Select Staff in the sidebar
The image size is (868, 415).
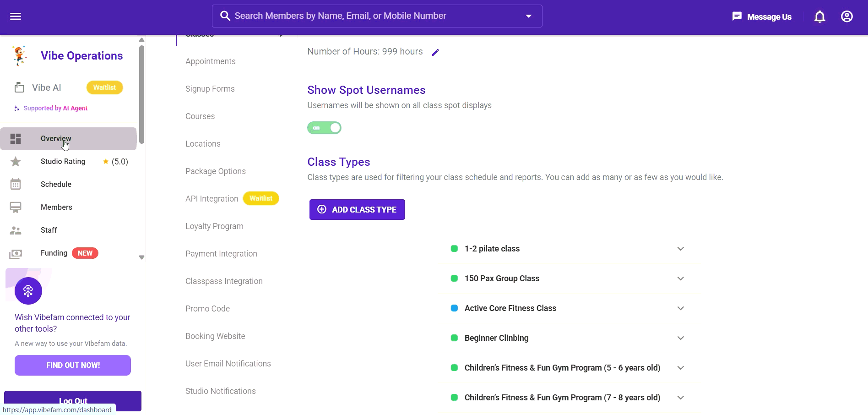[68, 230]
